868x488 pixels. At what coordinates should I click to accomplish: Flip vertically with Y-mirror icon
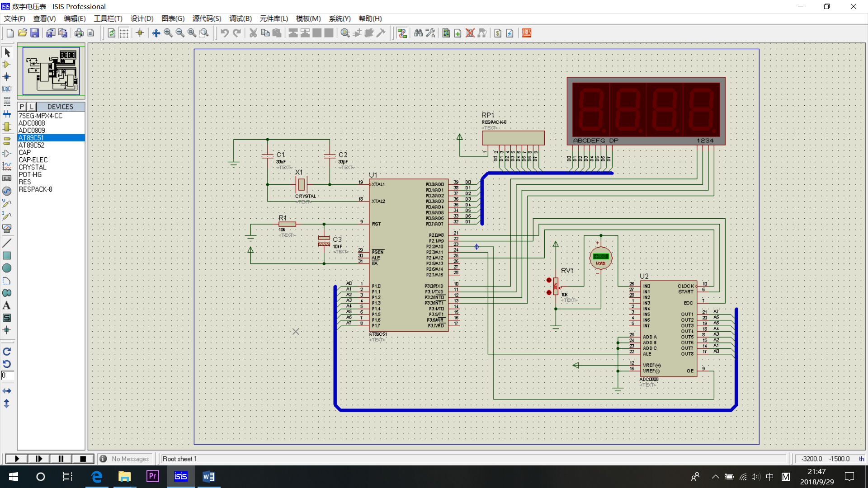click(7, 404)
